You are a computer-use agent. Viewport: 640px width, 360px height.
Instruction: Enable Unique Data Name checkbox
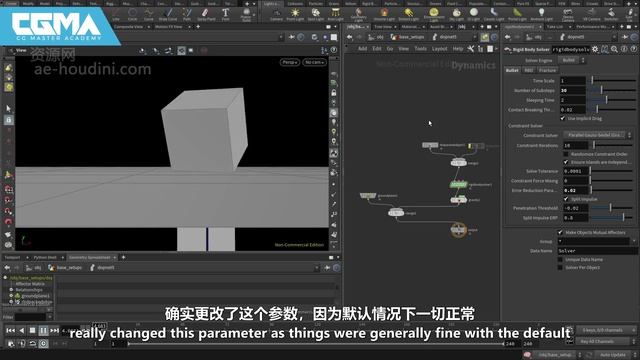(x=560, y=260)
